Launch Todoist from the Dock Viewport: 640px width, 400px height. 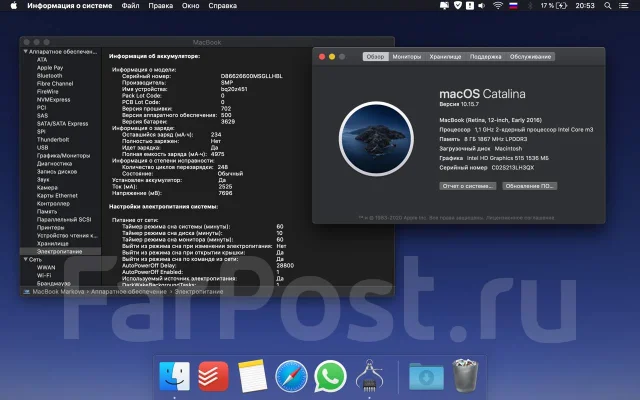[x=213, y=376]
